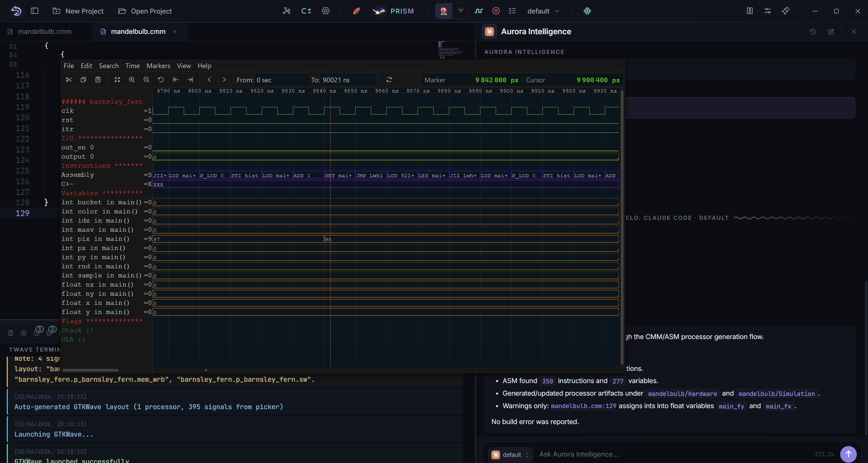This screenshot has height=463, width=868.
Task: Click the Copy icon in GTKWave toolbar
Action: pyautogui.click(x=83, y=80)
